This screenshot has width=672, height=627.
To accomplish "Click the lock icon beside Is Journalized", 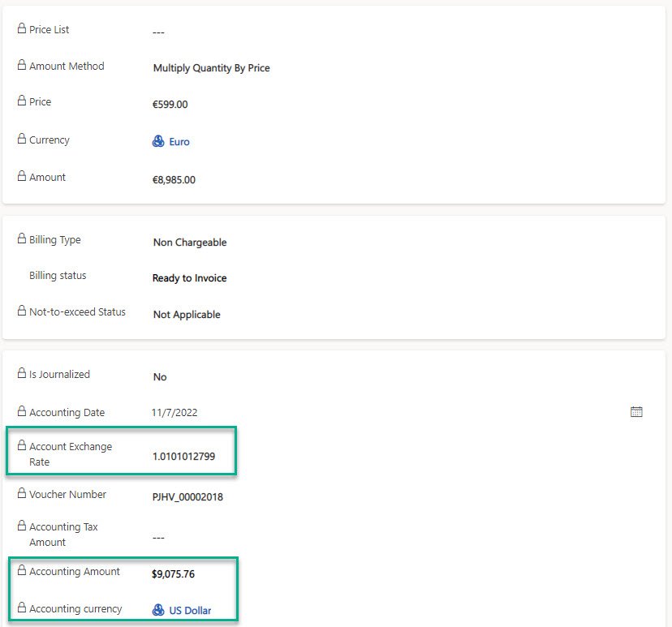I will tap(22, 374).
